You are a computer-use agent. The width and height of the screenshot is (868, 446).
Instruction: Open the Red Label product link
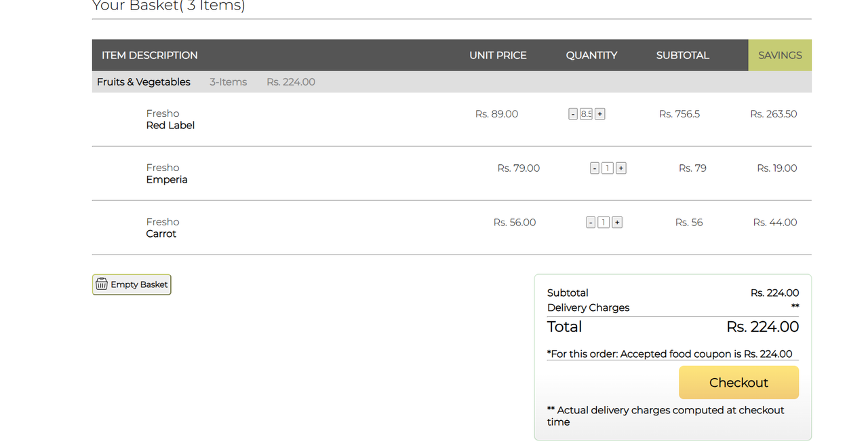point(170,126)
